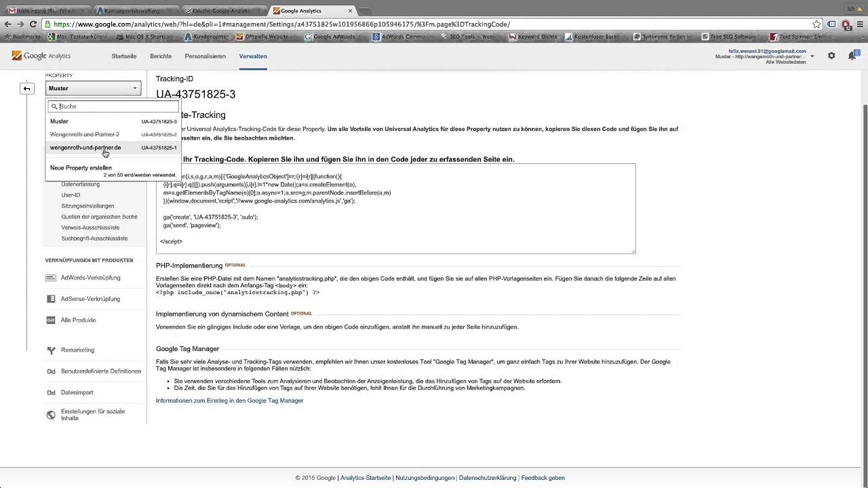Viewport: 868px width, 488px height.
Task: Switch to the Startseite tab
Action: (x=124, y=56)
